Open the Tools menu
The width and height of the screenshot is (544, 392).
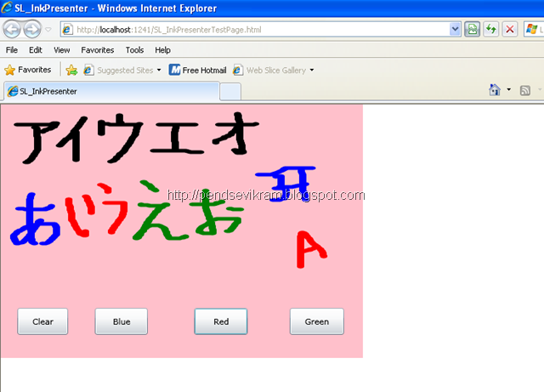tap(134, 50)
